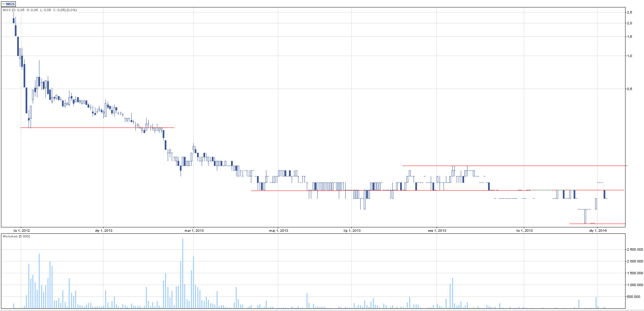Screen dimensions: 644x311
Task: Click the Wolumen [5 000] panel label
Action: pos(16,236)
